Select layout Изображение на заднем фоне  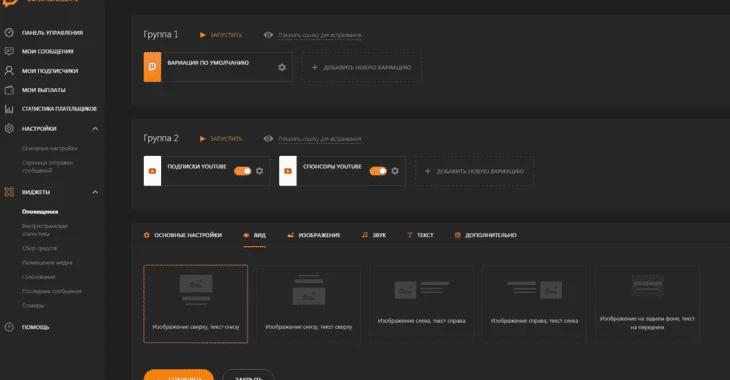(x=647, y=304)
